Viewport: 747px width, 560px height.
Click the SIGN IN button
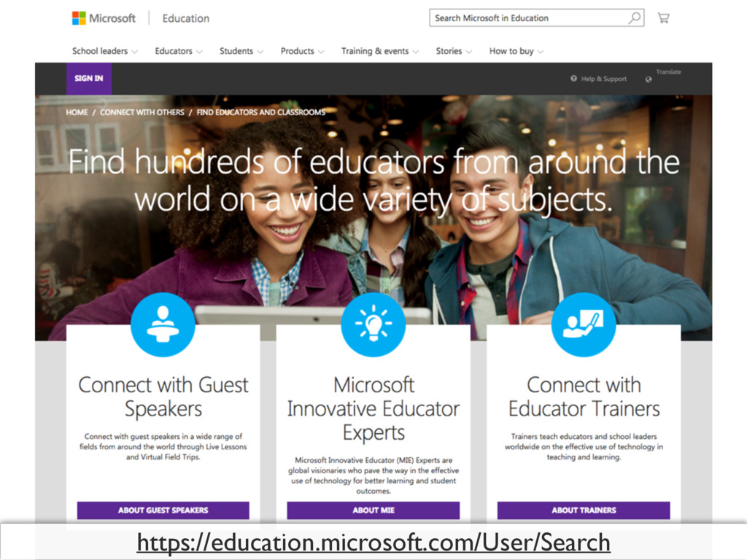coord(88,79)
